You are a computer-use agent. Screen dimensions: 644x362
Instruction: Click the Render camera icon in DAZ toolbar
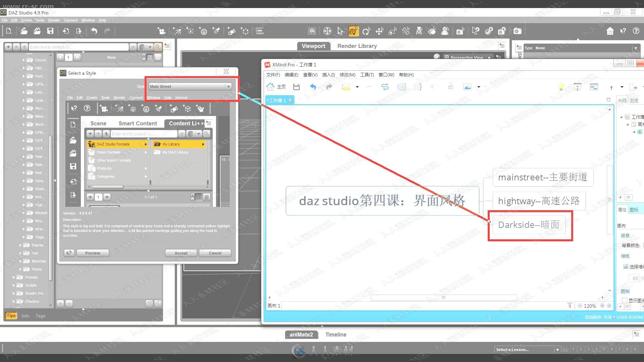[518, 31]
